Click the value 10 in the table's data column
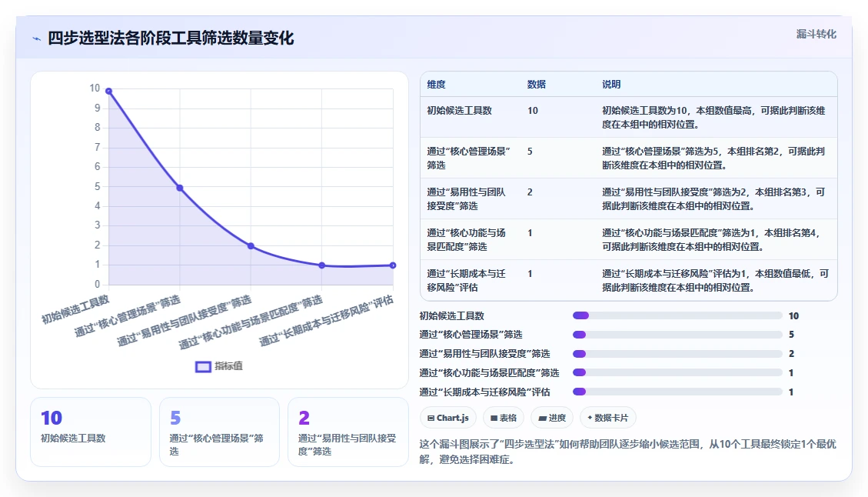Screen dimensions: 868x497 click(533, 110)
